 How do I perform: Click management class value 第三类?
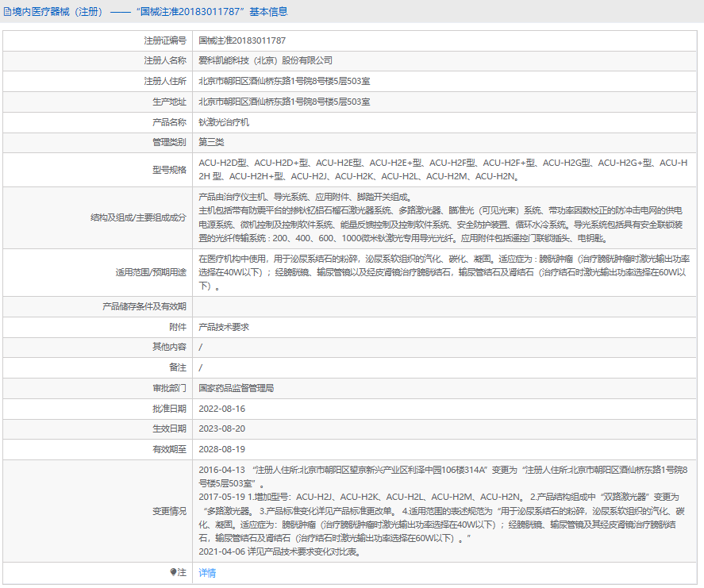211,142
